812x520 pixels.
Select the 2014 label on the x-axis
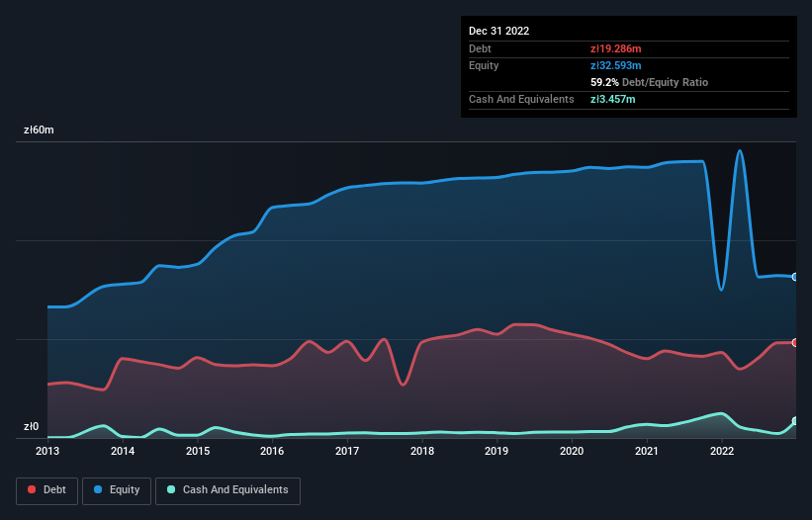(x=123, y=451)
